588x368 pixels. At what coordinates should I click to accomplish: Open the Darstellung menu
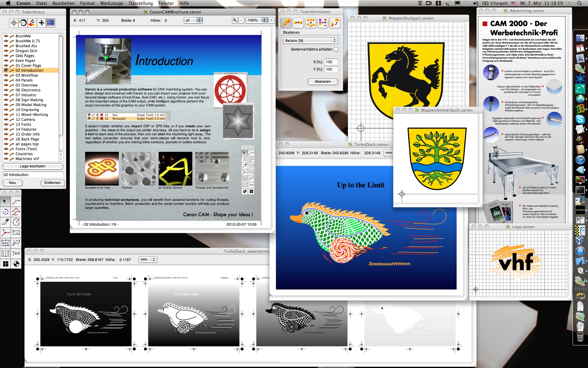(141, 3)
